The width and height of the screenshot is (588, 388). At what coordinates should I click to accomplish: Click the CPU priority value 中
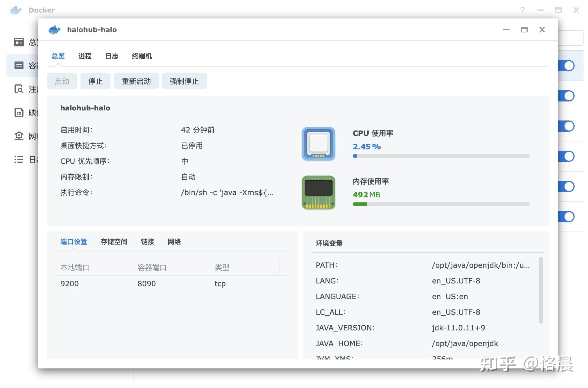[x=184, y=161]
